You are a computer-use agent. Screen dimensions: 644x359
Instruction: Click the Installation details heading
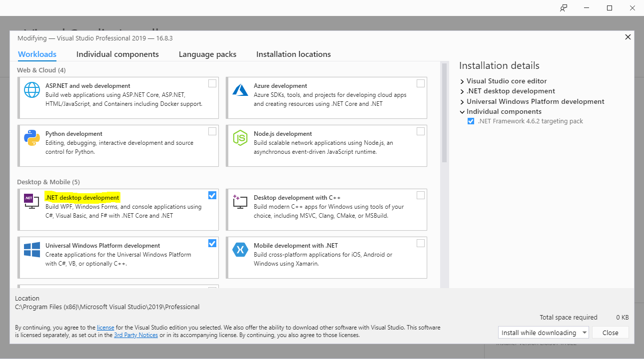[499, 65]
